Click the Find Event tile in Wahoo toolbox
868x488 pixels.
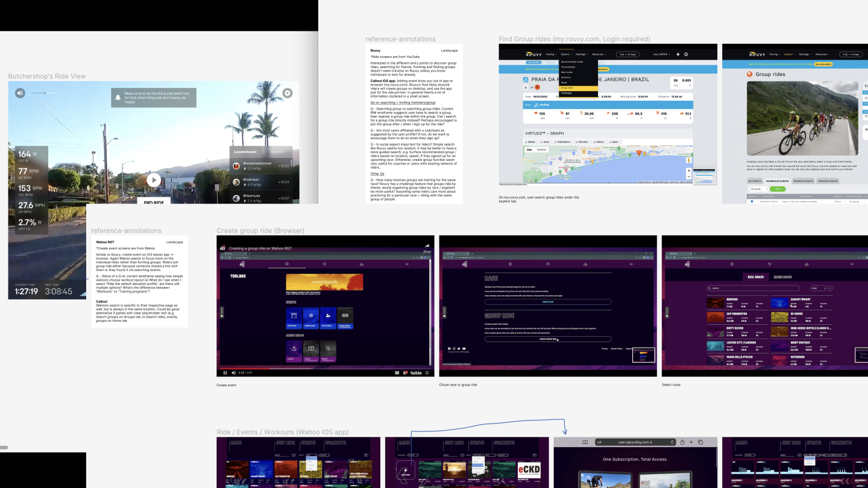click(294, 318)
